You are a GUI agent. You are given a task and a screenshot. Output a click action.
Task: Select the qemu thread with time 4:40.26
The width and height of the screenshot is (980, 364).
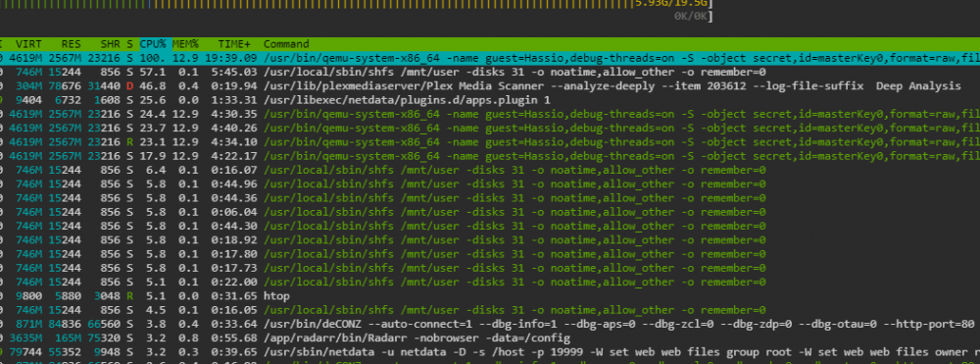pyautogui.click(x=490, y=128)
